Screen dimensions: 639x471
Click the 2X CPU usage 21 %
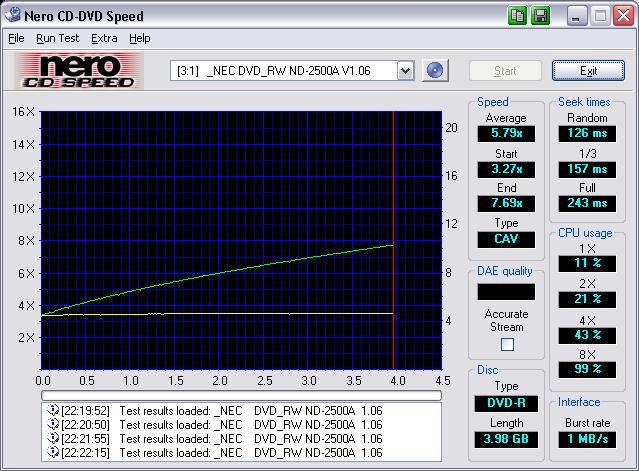tap(587, 299)
